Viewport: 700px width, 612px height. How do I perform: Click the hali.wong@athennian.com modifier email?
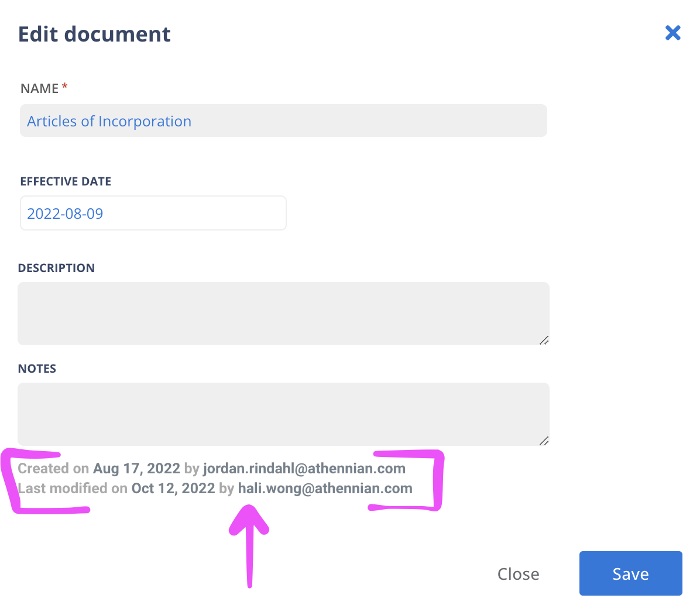click(325, 489)
